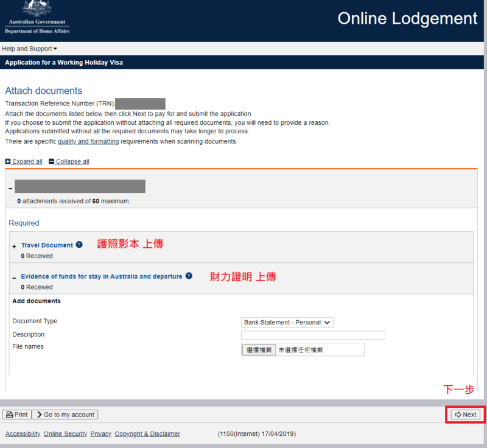Open the Help and Support menu

[29, 49]
